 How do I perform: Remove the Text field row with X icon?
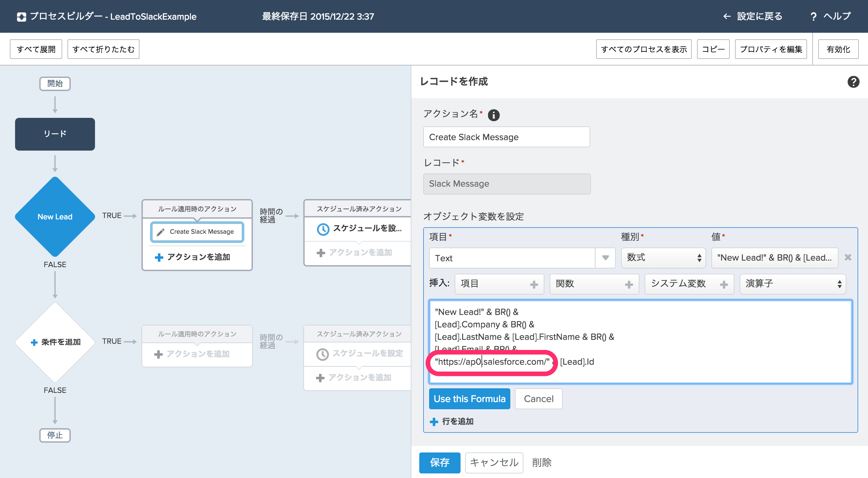(848, 257)
